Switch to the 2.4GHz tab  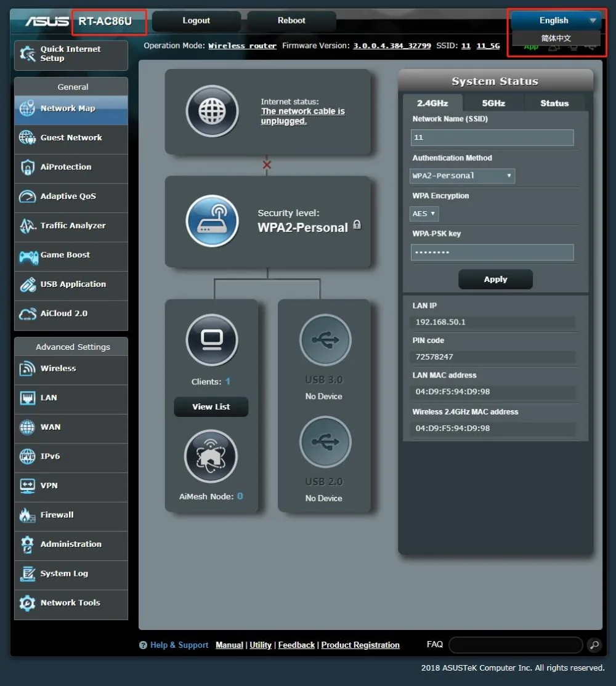[432, 103]
